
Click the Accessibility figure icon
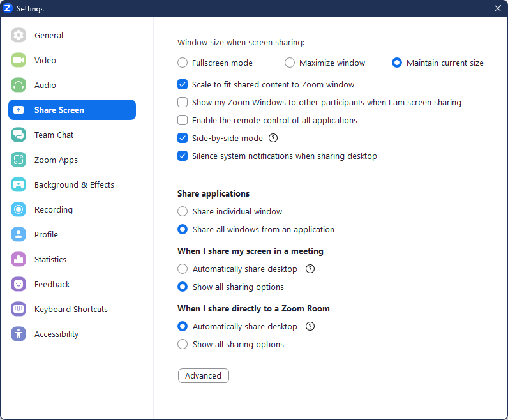(19, 334)
